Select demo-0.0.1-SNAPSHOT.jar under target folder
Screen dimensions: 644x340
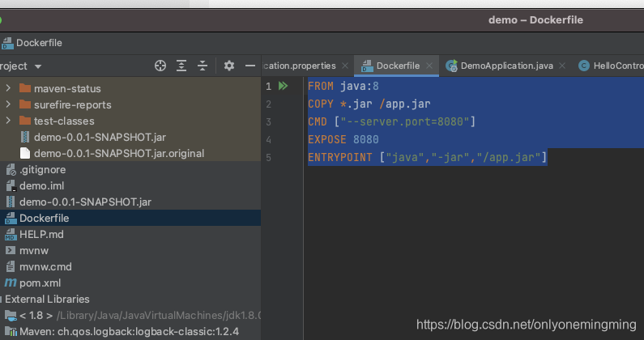100,137
